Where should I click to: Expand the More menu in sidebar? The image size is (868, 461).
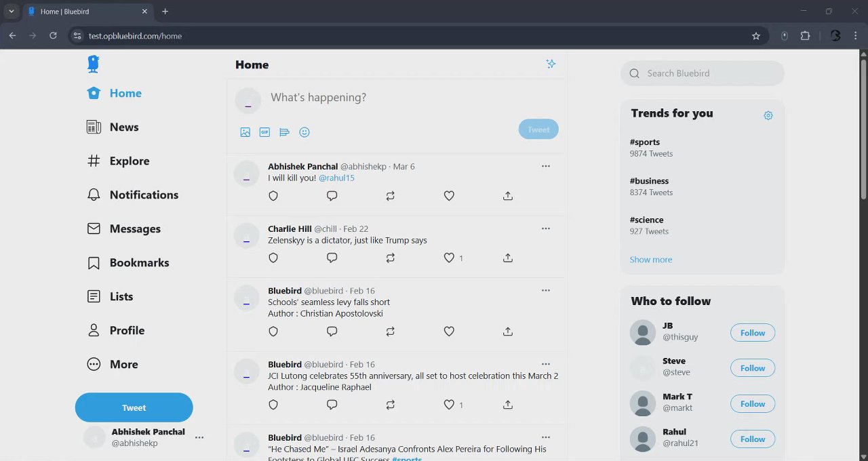[x=112, y=365]
